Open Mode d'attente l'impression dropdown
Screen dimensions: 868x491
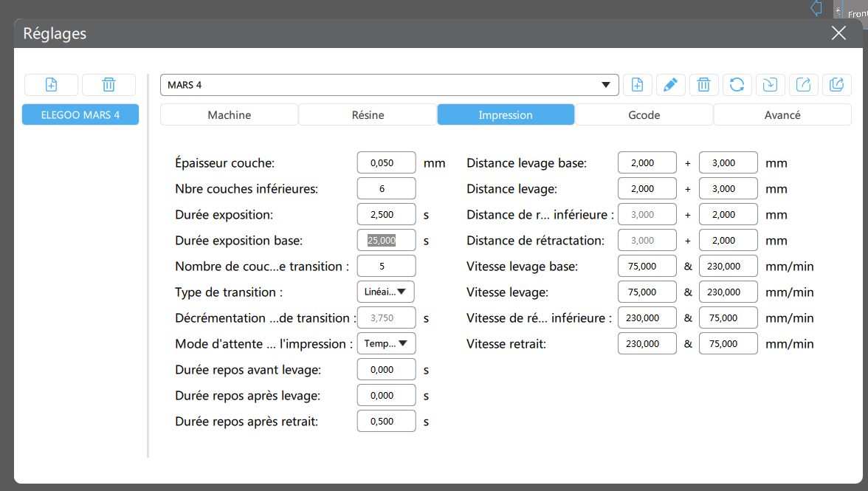(x=387, y=343)
